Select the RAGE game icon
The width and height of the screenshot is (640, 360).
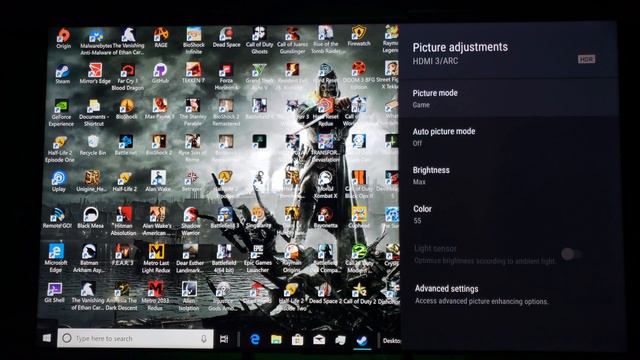click(x=161, y=38)
